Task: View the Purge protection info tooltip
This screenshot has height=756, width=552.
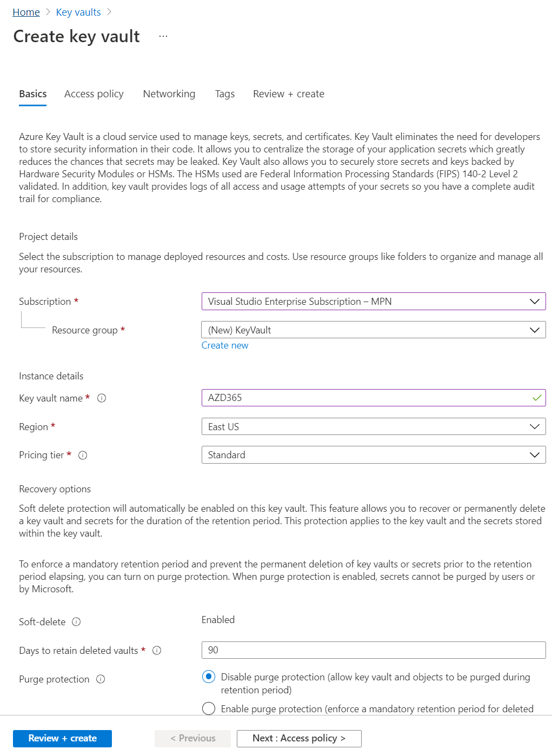Action: point(101,679)
